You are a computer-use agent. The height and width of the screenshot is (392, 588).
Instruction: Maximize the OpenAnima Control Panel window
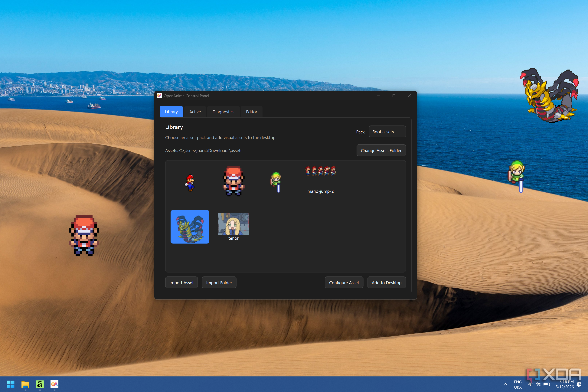coord(394,96)
